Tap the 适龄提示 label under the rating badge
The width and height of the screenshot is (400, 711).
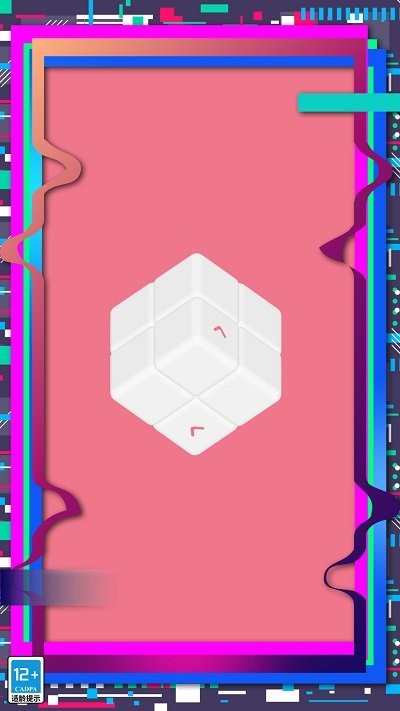point(26,698)
